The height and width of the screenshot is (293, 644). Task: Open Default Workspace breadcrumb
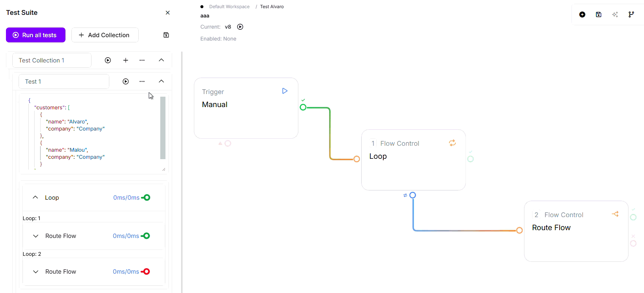point(229,7)
